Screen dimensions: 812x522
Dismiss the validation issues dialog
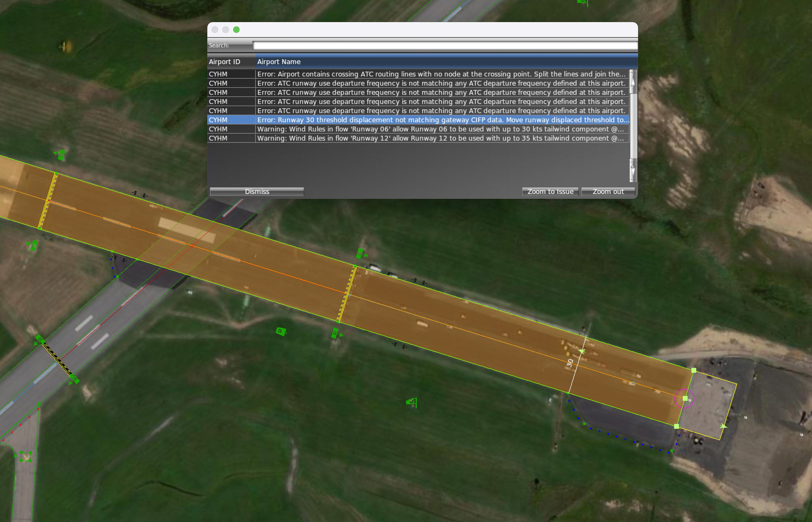tap(257, 192)
